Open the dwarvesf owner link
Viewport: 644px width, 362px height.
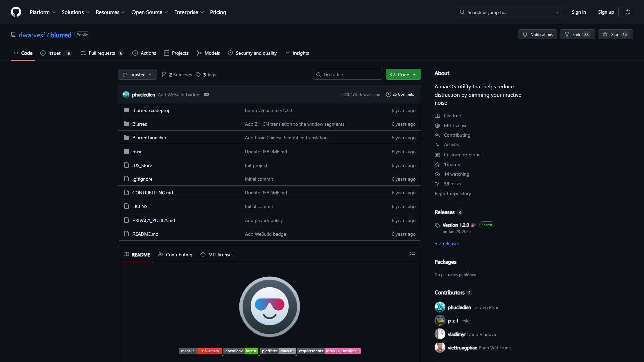pos(32,35)
